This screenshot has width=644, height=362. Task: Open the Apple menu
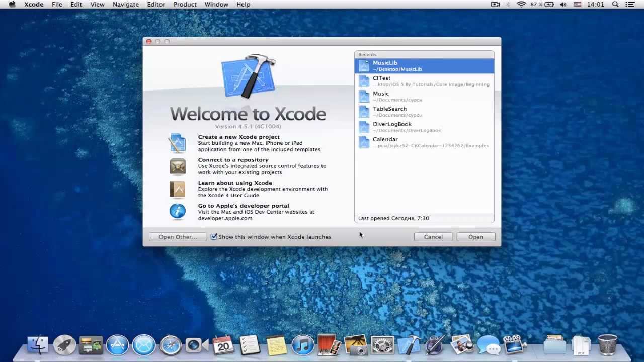tap(12, 4)
